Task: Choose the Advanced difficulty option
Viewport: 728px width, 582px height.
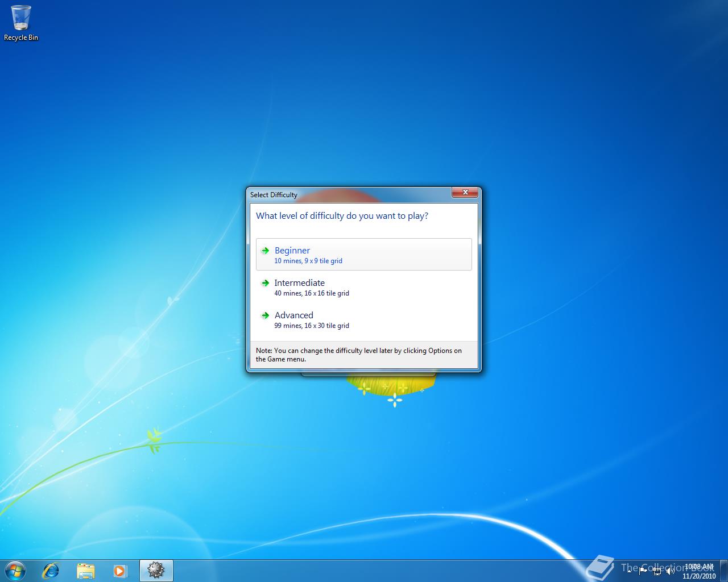Action: coord(364,319)
